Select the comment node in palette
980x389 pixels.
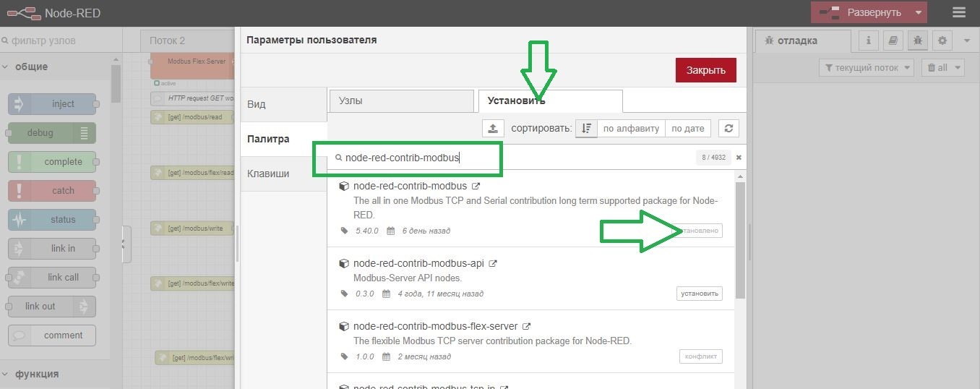tap(52, 335)
